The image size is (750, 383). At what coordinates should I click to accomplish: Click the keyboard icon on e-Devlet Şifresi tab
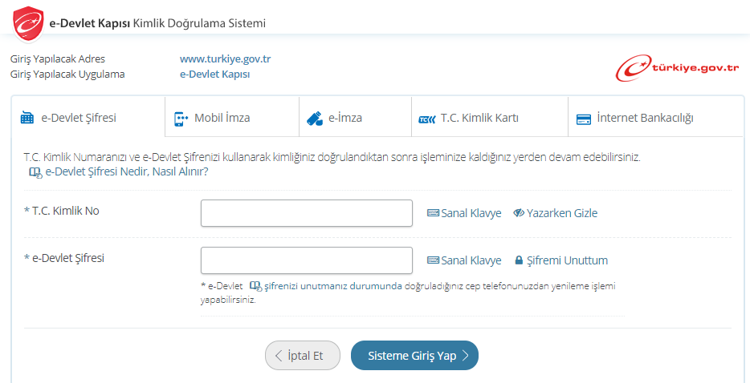click(x=27, y=118)
